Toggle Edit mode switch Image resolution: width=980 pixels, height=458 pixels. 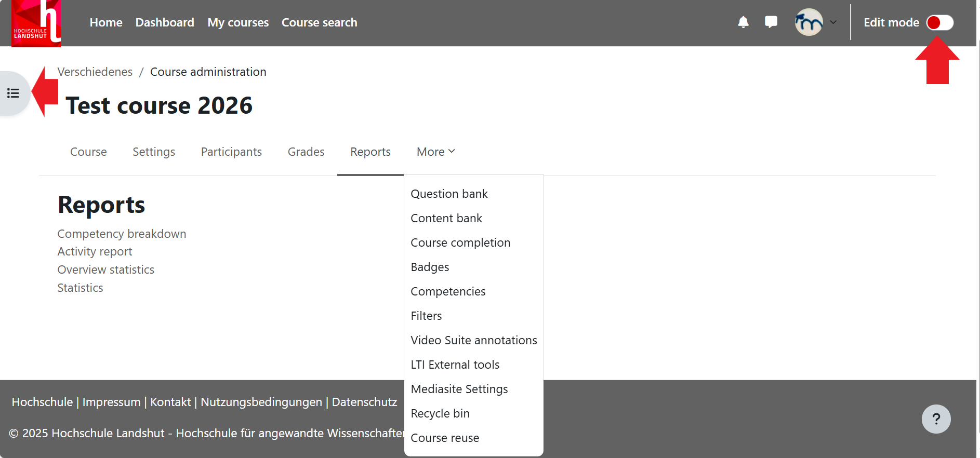(x=939, y=22)
